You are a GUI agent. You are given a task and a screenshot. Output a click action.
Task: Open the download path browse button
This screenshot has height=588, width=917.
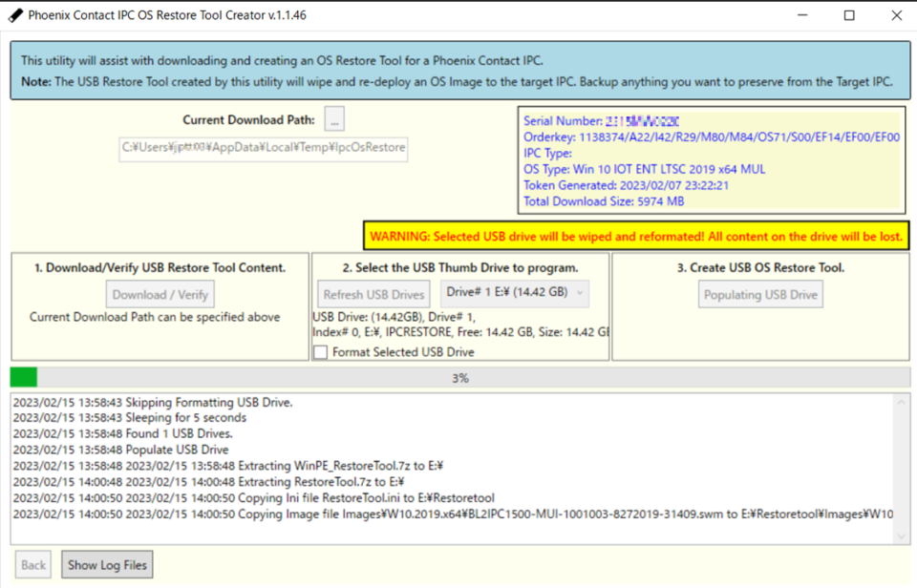coord(334,119)
